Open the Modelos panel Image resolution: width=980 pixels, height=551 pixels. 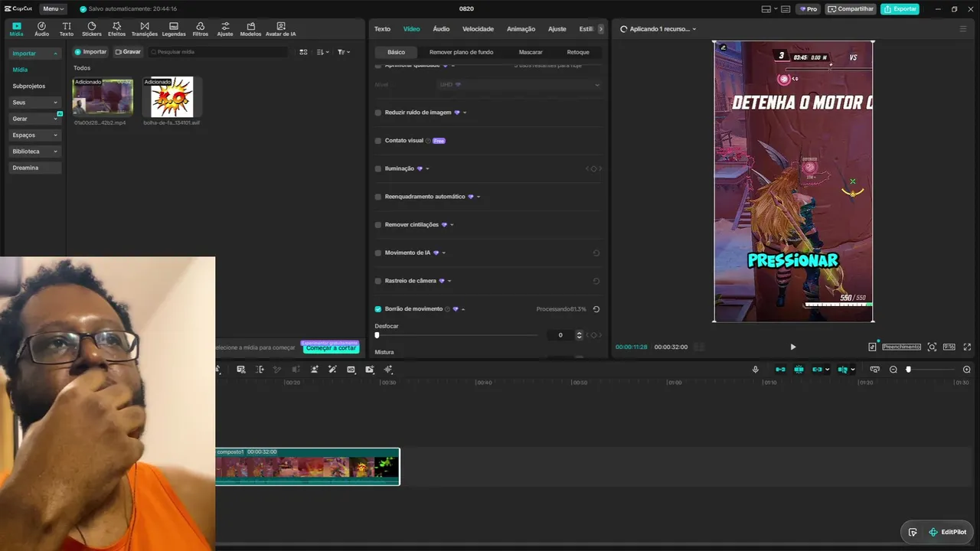coord(250,29)
